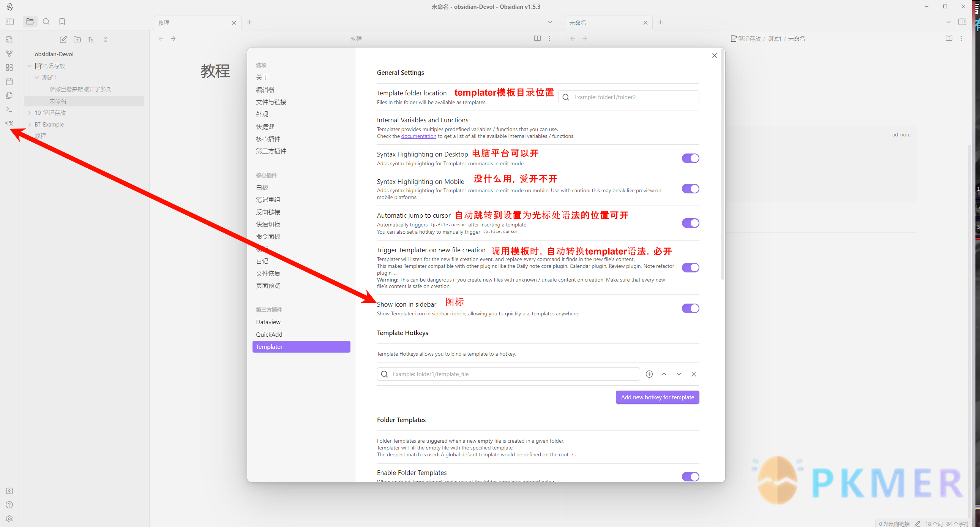Click the insert template ribbon icon
Screen dimensions: 980x527
(9, 95)
